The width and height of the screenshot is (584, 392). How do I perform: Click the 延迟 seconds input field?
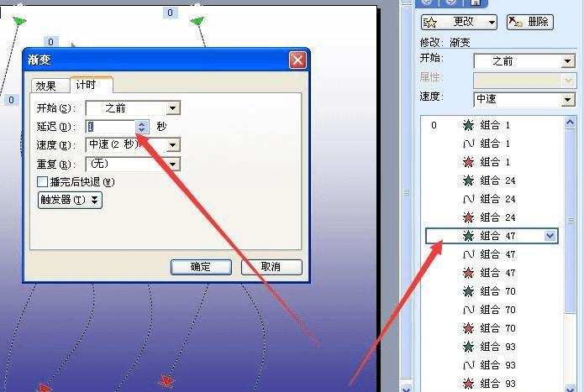click(110, 127)
